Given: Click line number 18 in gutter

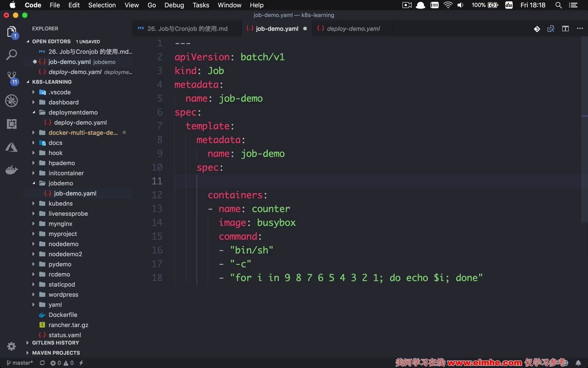Looking at the screenshot, I should pos(157,278).
